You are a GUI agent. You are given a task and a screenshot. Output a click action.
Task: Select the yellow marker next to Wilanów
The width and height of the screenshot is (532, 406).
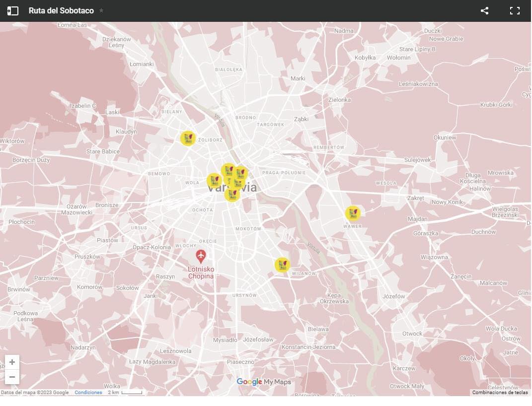[282, 265]
